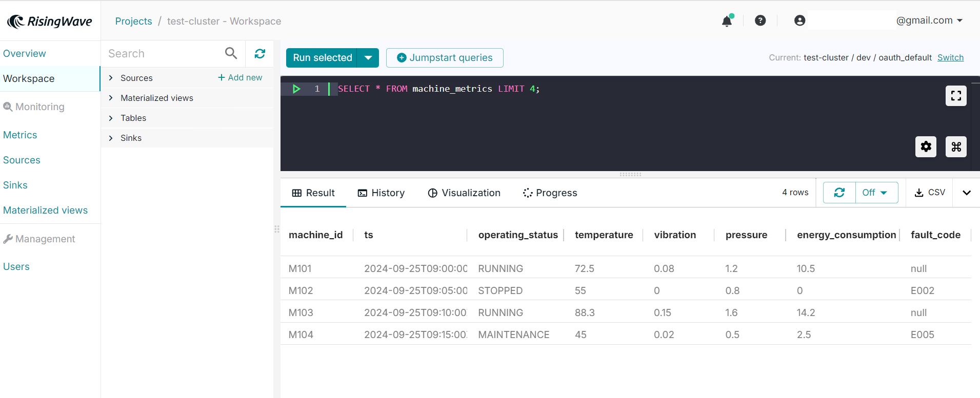Click the help question mark icon
The width and height of the screenshot is (980, 398).
point(760,20)
